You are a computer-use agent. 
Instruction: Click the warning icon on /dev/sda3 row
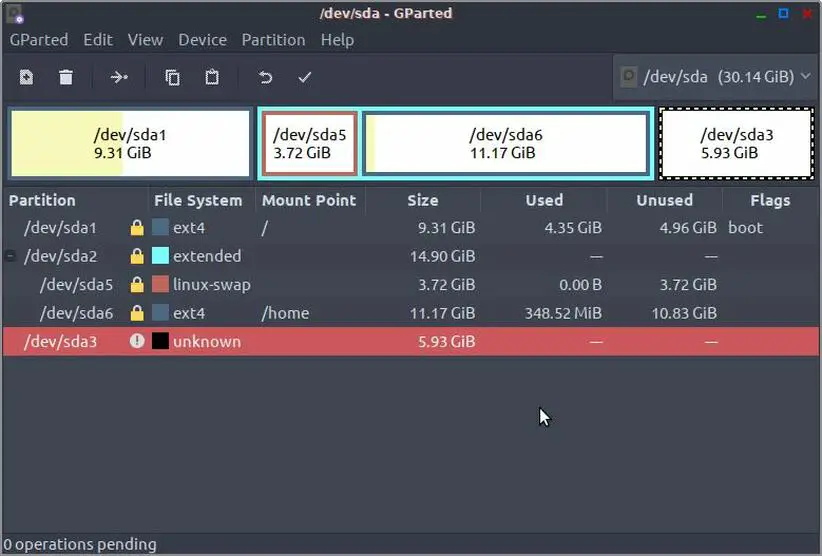(137, 341)
